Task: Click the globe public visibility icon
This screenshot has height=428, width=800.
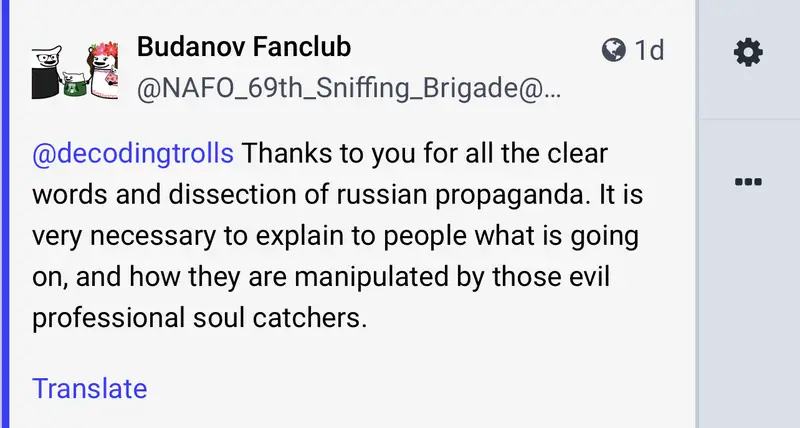Action: (x=613, y=49)
